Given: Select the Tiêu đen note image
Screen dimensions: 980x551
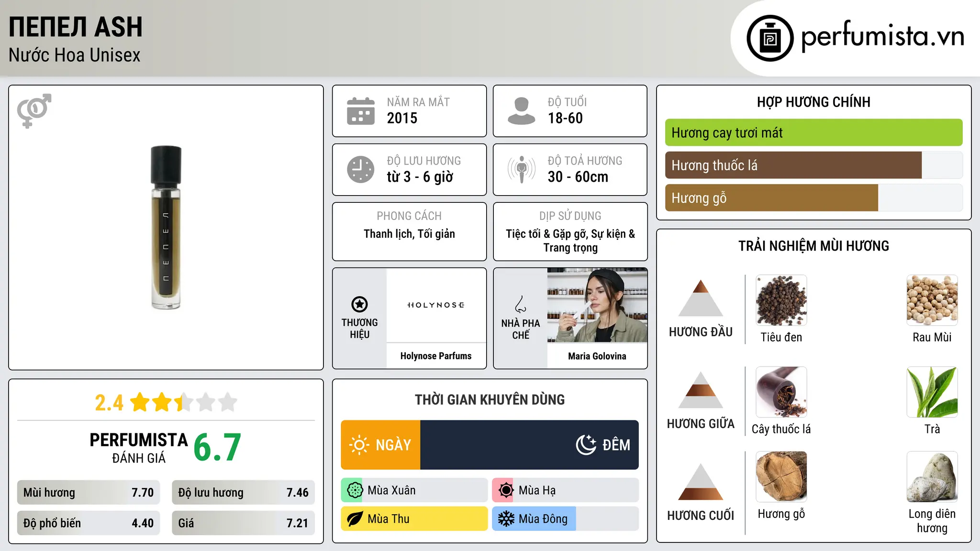Looking at the screenshot, I should coord(781,300).
